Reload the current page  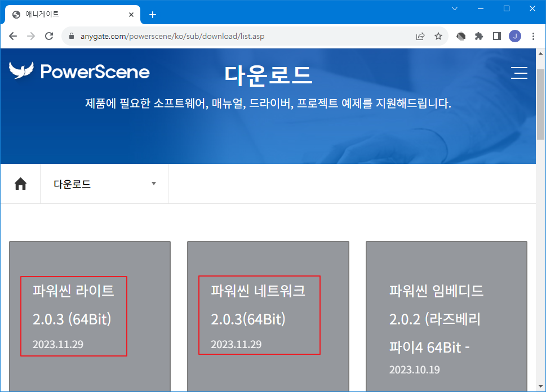49,36
